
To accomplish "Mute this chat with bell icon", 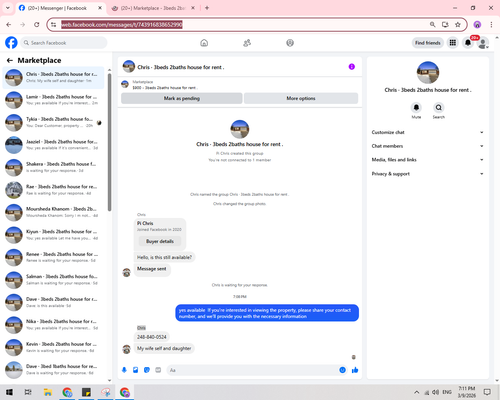I will click(x=416, y=107).
